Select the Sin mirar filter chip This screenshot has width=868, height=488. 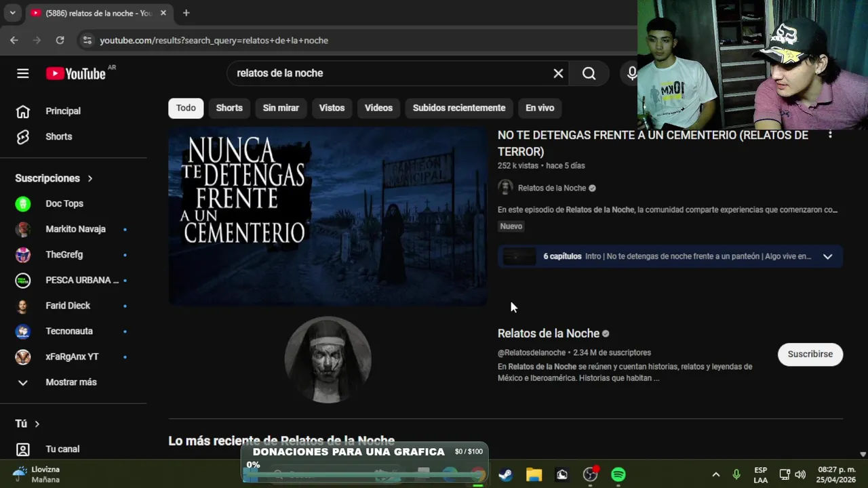[281, 108]
